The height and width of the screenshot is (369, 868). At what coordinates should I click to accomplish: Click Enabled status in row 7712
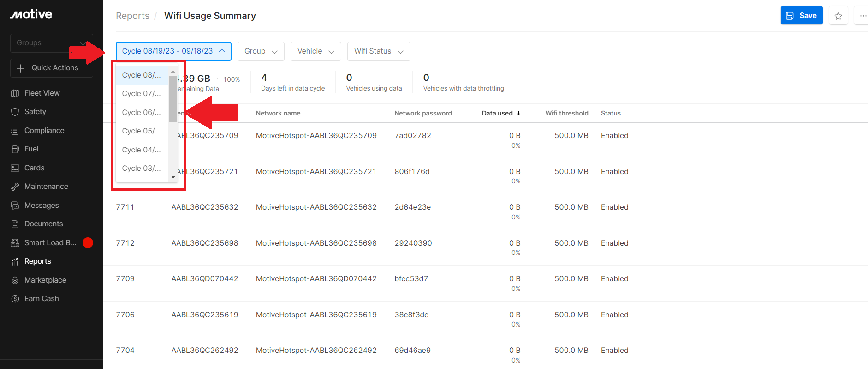tap(614, 243)
